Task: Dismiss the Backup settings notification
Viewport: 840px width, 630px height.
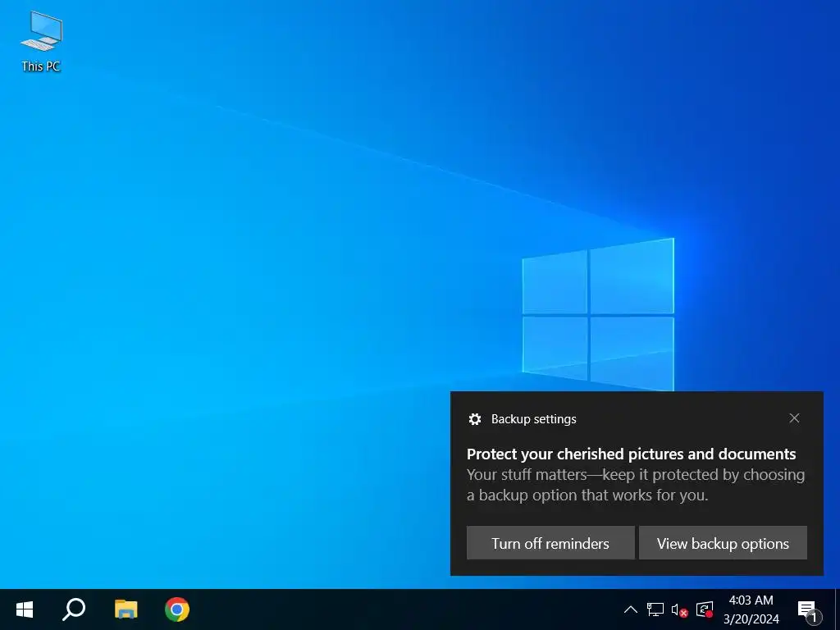Action: 794,418
